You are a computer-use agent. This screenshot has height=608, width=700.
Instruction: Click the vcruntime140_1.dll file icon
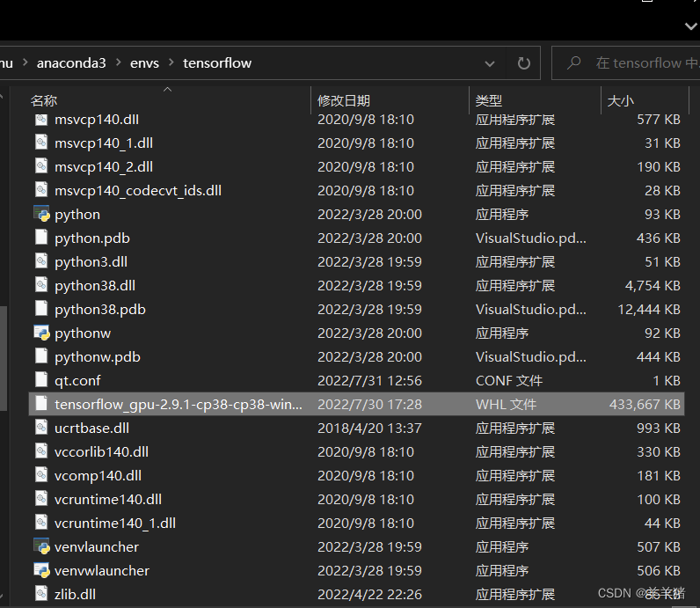click(x=41, y=523)
